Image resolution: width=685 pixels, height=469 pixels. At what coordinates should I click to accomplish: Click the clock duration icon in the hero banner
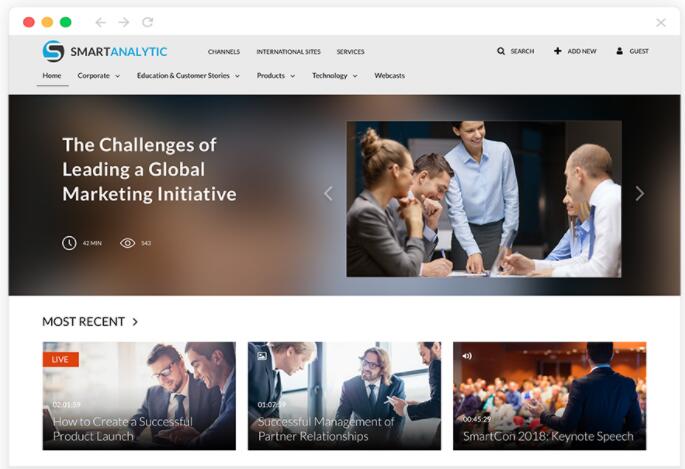(69, 243)
